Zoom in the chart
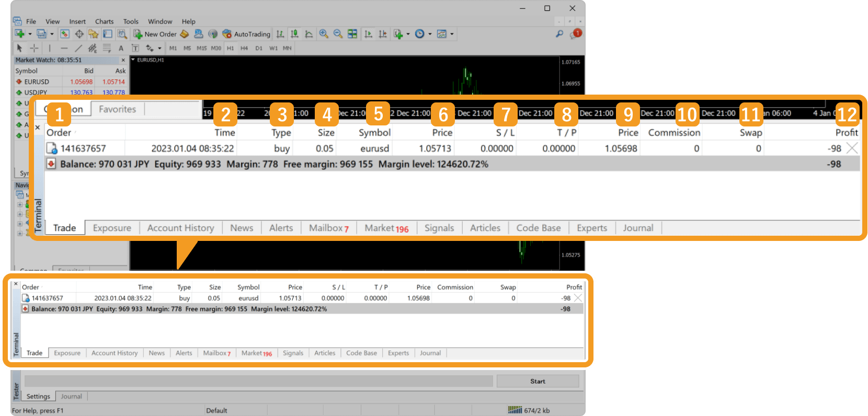868x416 pixels. click(x=324, y=34)
